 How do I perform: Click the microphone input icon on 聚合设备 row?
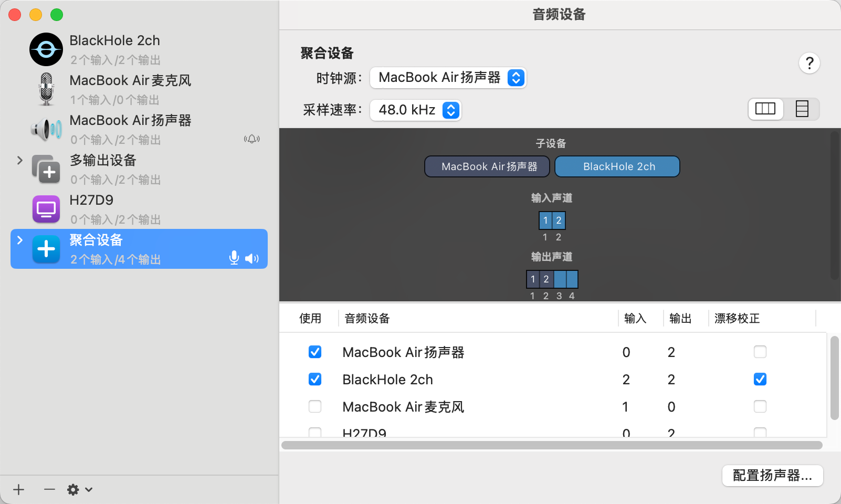point(234,258)
